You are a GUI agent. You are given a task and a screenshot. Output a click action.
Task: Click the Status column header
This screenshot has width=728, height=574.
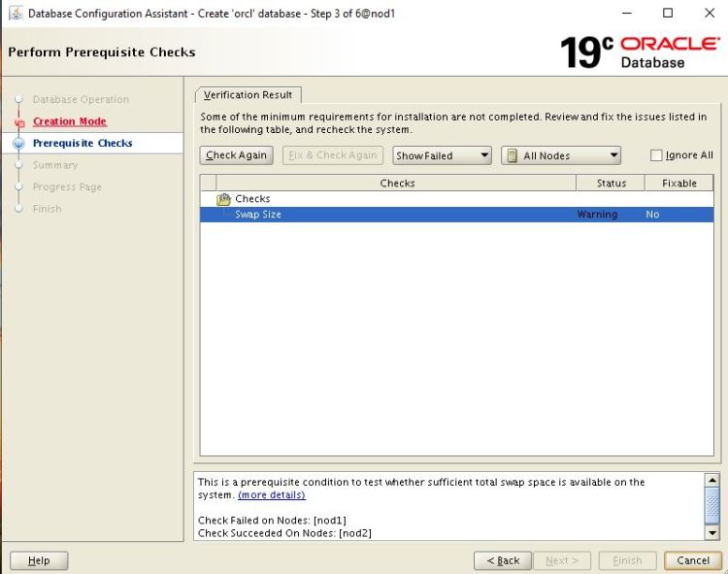tap(611, 183)
